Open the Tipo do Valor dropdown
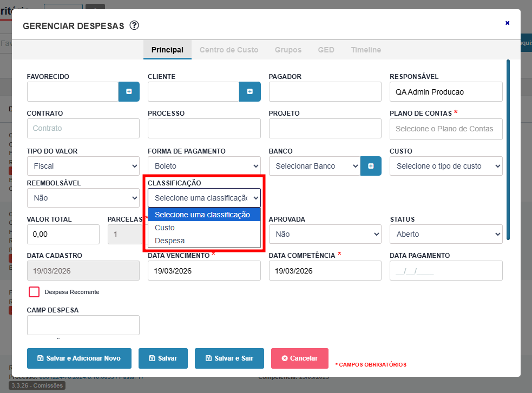532x393 pixels. click(83, 166)
